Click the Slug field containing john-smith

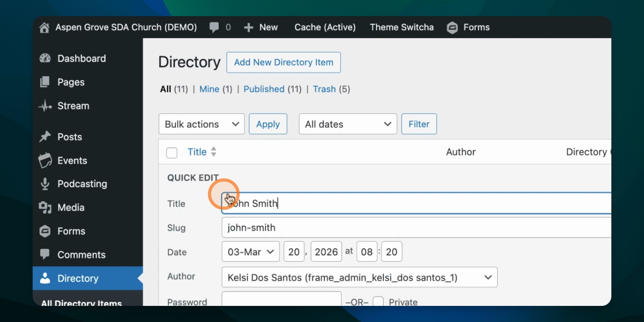pos(416,228)
